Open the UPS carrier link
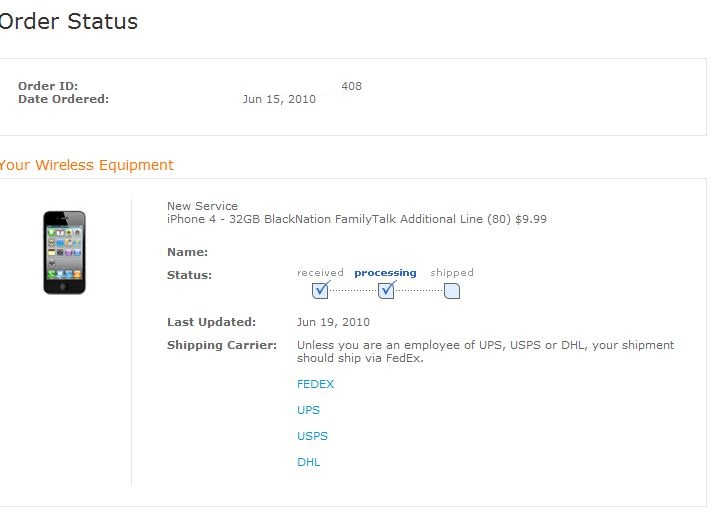 tap(308, 410)
